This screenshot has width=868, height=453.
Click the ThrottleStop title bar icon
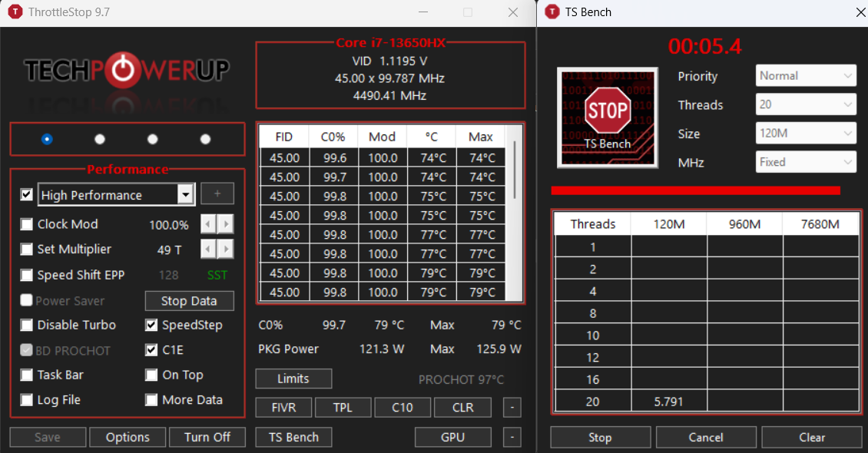[15, 12]
